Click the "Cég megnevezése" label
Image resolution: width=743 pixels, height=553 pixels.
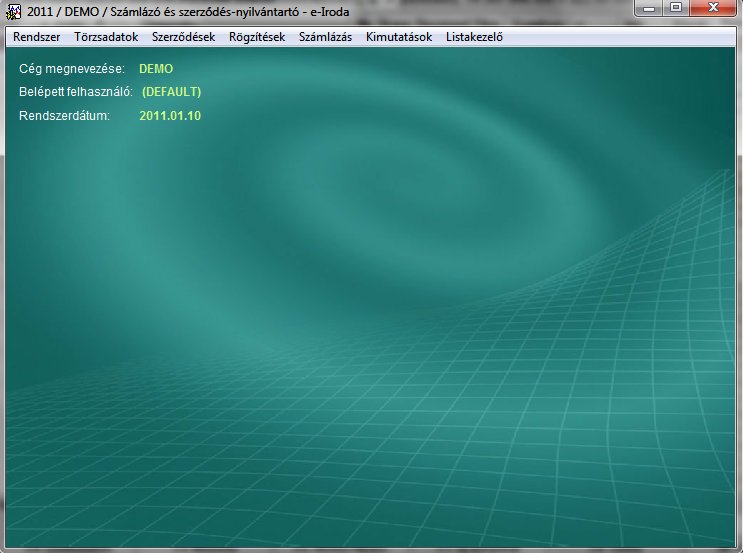72,69
